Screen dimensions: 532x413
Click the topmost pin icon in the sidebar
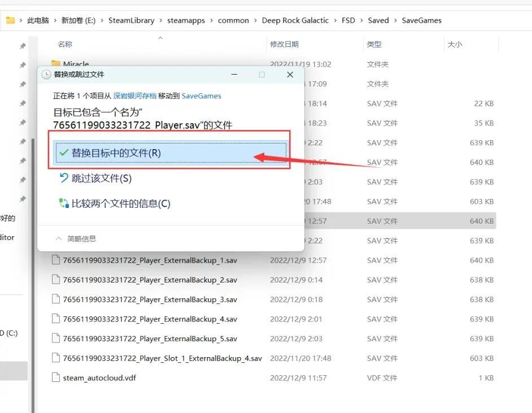[23, 46]
